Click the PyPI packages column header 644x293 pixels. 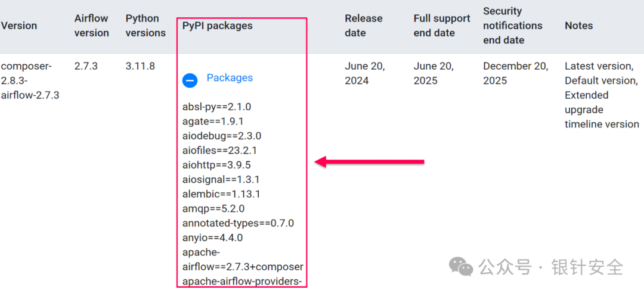217,26
